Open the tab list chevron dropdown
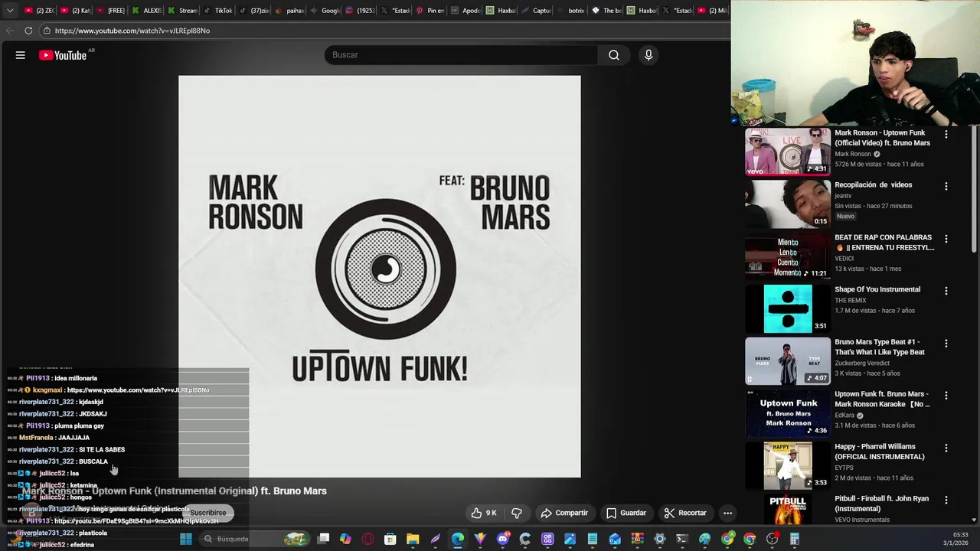This screenshot has height=551, width=980. pos(10,11)
